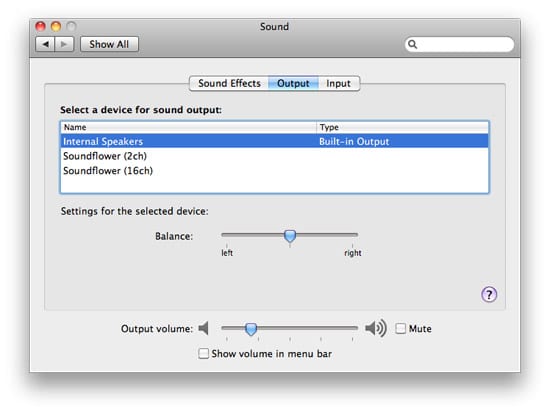Open the Input tab

tap(338, 84)
